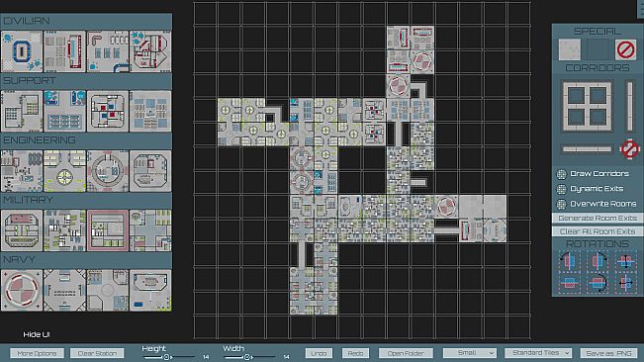Select the second Navy room tile
644x362 pixels.
(x=64, y=290)
